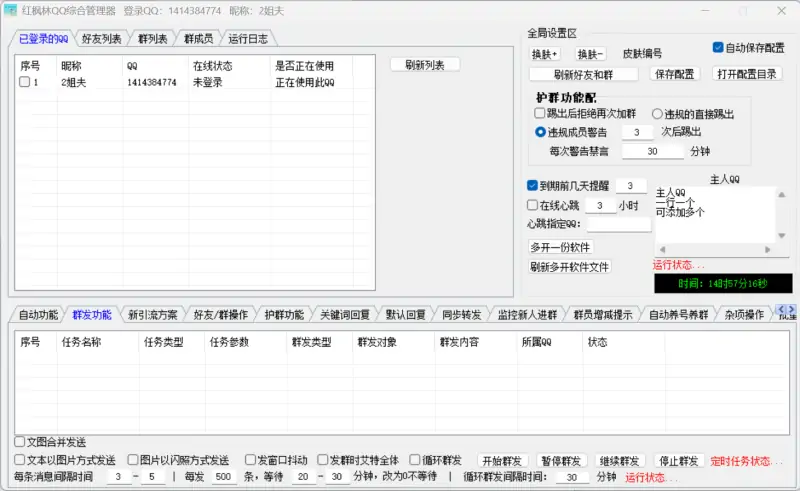Open the 关键词回复 tab
This screenshot has width=800, height=491.
[345, 315]
